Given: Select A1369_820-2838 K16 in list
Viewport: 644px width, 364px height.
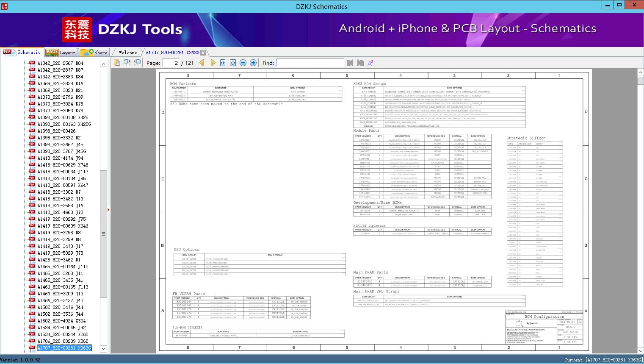Looking at the screenshot, I should [x=60, y=83].
